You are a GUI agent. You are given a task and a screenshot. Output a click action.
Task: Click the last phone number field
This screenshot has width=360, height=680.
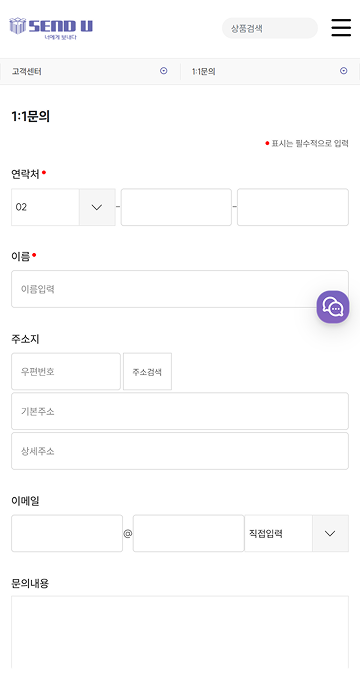coord(293,207)
